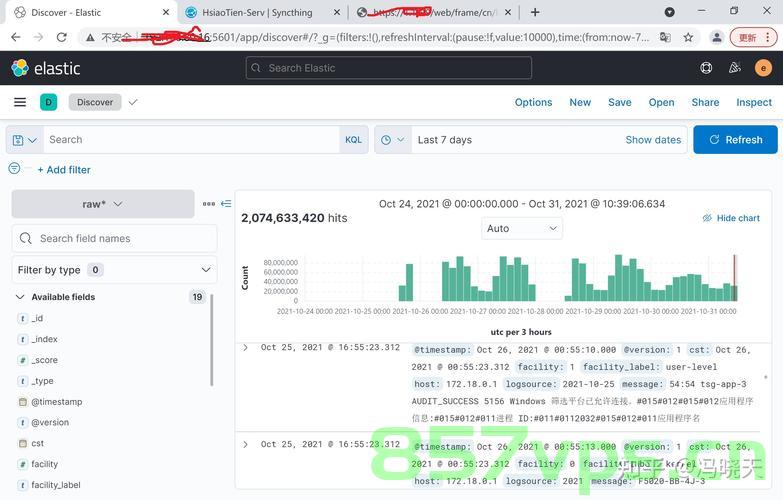Open Options in top menu
Viewport: 783px width, 500px height.
tap(533, 102)
